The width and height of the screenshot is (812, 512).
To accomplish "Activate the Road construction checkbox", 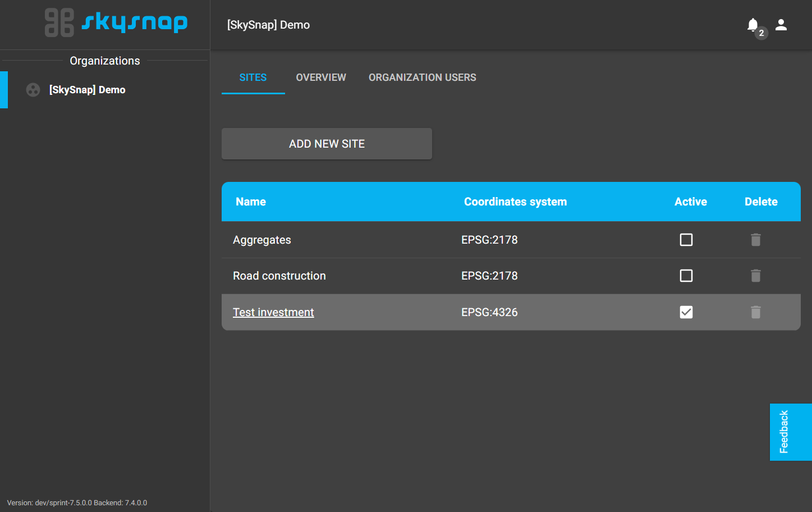I will click(686, 276).
